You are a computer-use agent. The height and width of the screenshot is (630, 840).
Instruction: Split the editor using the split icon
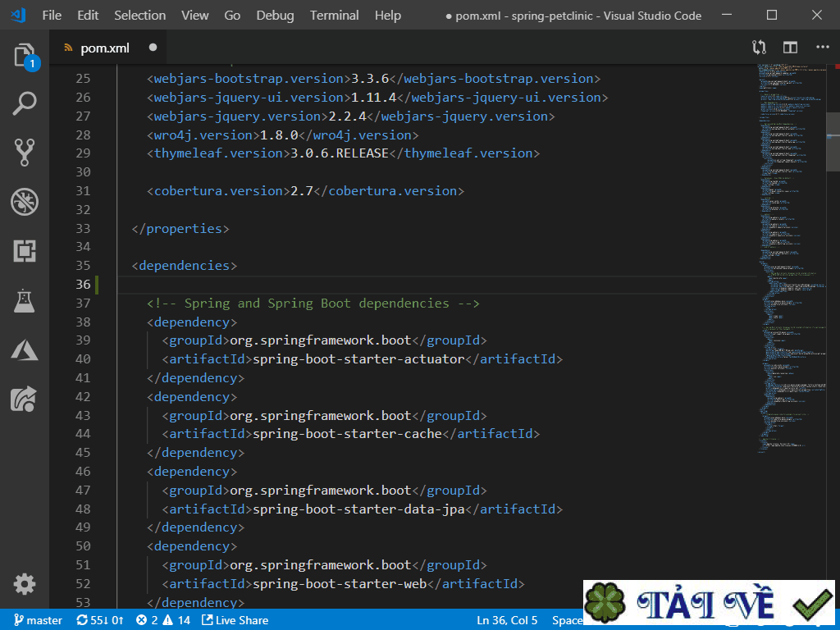(x=789, y=48)
